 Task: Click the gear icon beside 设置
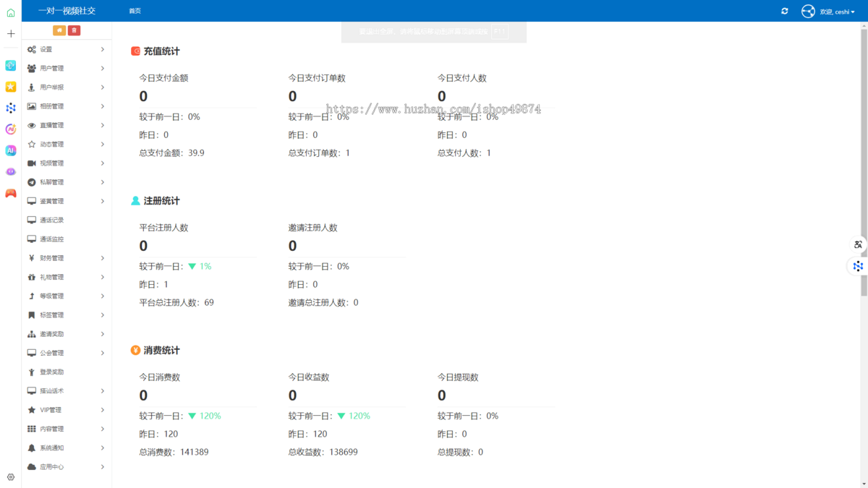[x=32, y=49]
